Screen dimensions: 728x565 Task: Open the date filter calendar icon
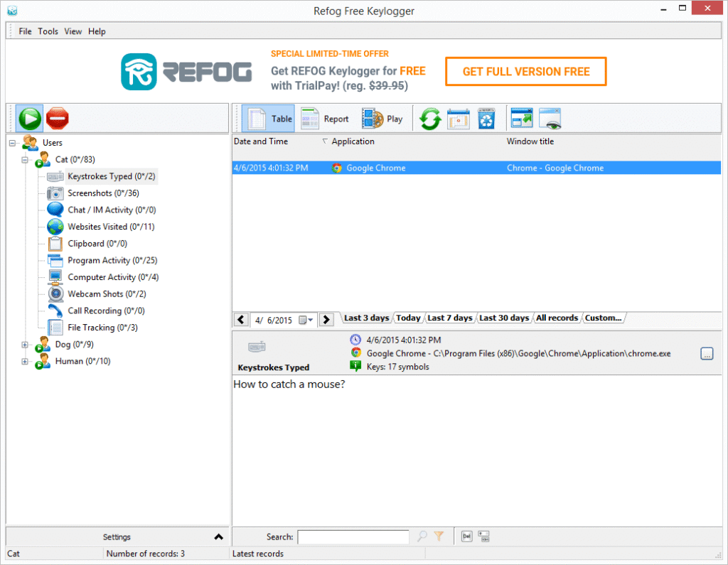458,118
